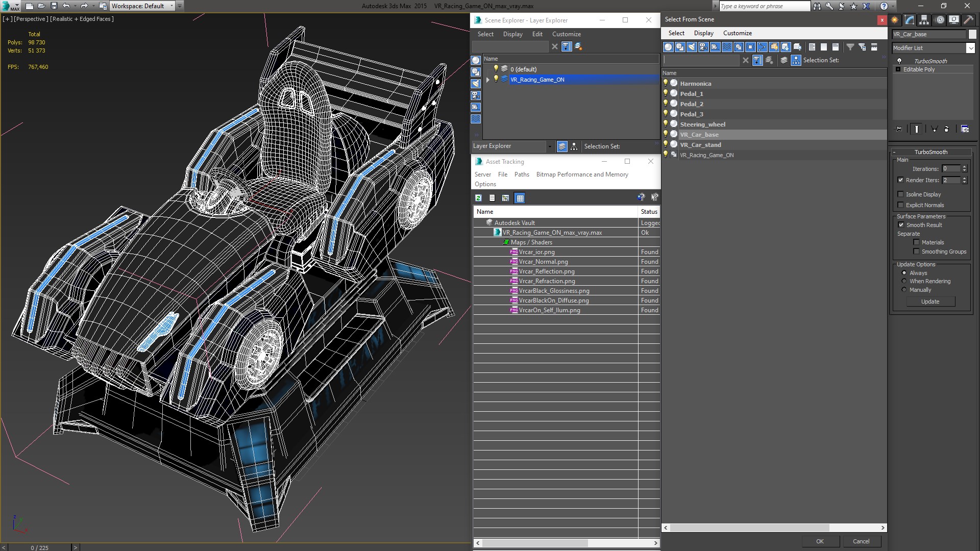Switch Asset Tracking to table view icon
Image resolution: width=980 pixels, height=551 pixels.
click(x=520, y=198)
